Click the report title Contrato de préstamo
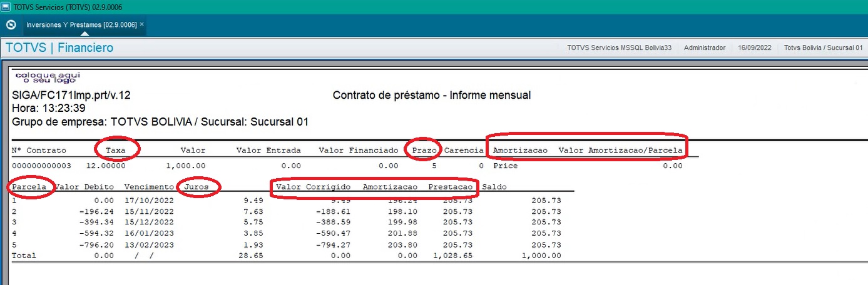This screenshot has width=868, height=285. pos(432,96)
